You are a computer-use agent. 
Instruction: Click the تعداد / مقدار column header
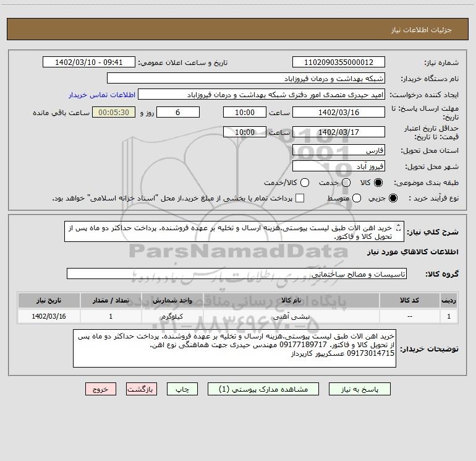(111, 301)
